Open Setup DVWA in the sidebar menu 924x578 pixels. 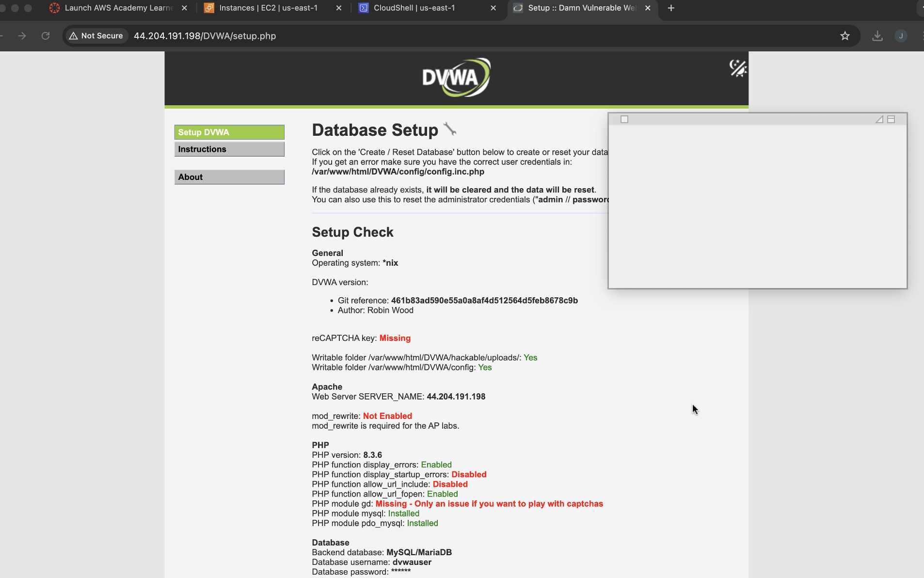(x=229, y=132)
